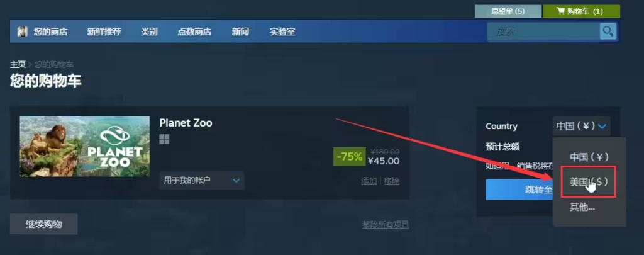This screenshot has width=644, height=255.
Task: Click the 移除所有项目 link
Action: coord(386,225)
